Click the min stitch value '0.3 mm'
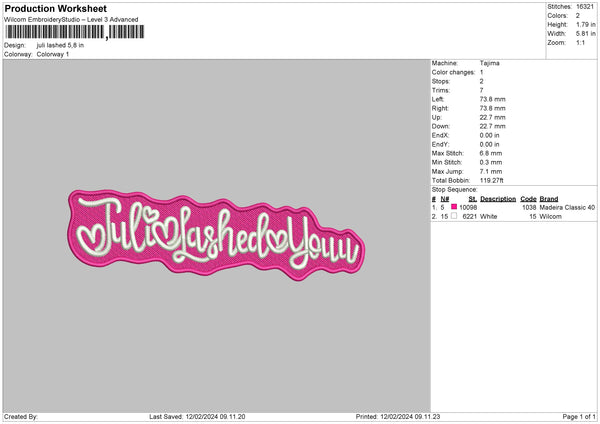Image resolution: width=600 pixels, height=424 pixels. click(x=491, y=162)
